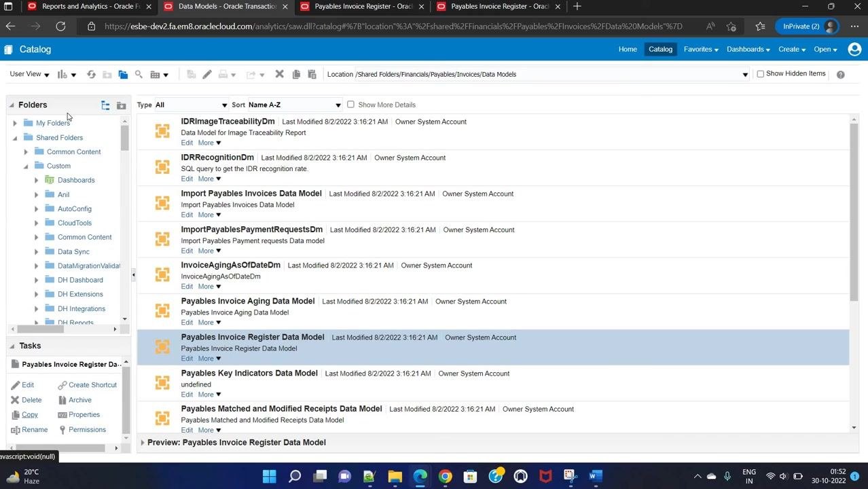Check the Show More Details checkbox

click(x=350, y=105)
